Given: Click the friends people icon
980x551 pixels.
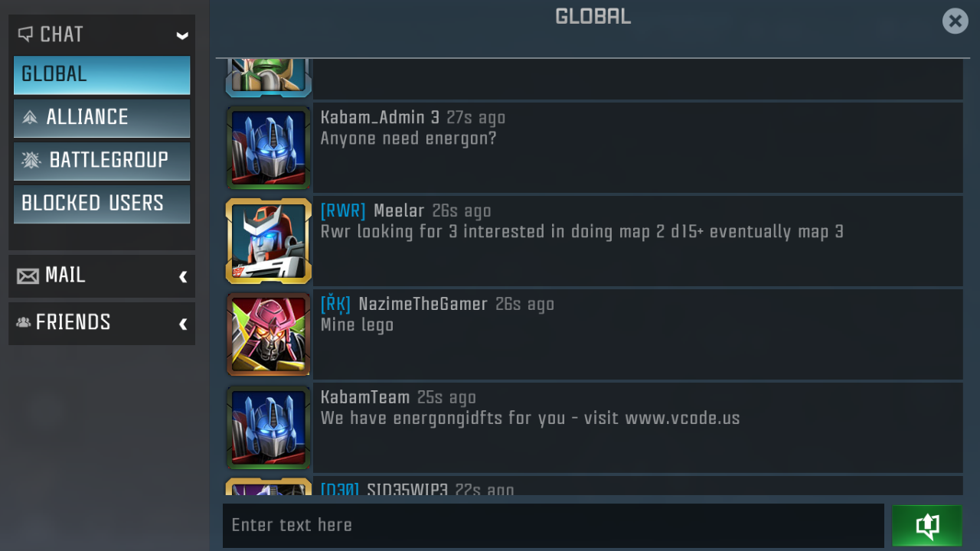Looking at the screenshot, I should [x=24, y=322].
